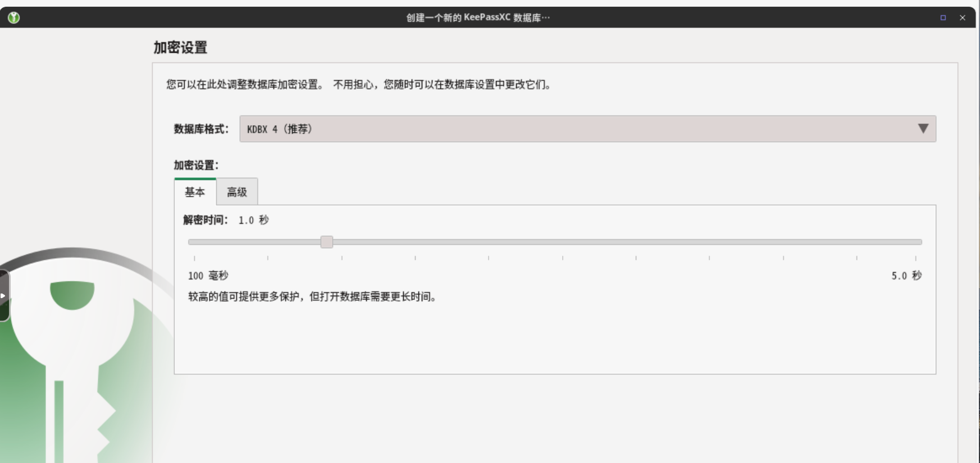This screenshot has width=980, height=463.
Task: Click the 100 毫秒 minimum label
Action: (208, 276)
